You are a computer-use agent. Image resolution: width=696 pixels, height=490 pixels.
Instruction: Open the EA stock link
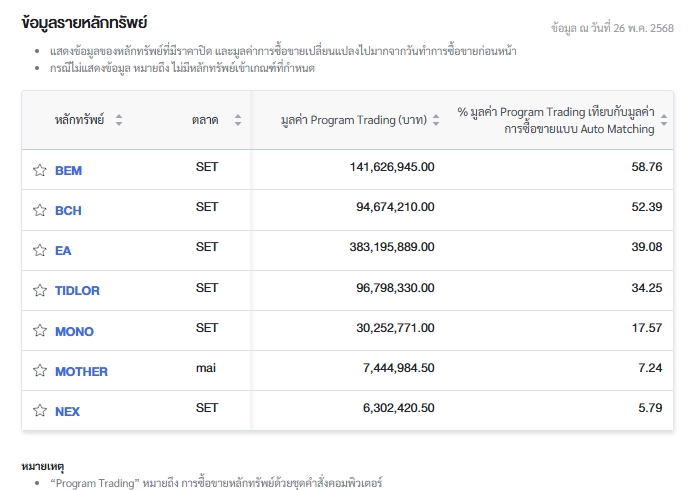(63, 251)
